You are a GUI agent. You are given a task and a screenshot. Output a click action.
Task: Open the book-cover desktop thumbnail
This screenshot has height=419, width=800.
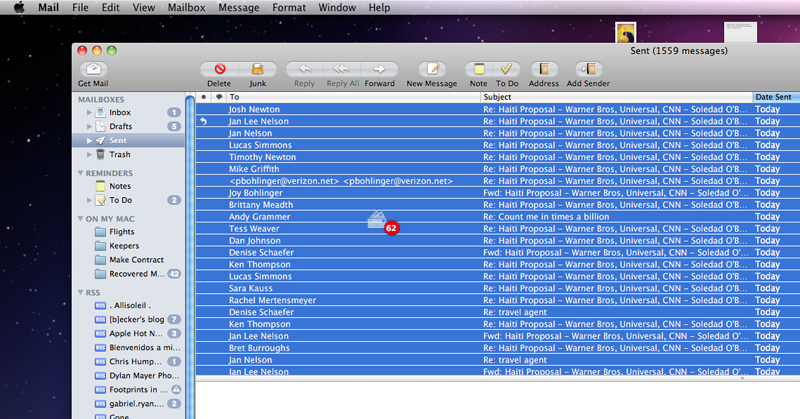pyautogui.click(x=626, y=33)
